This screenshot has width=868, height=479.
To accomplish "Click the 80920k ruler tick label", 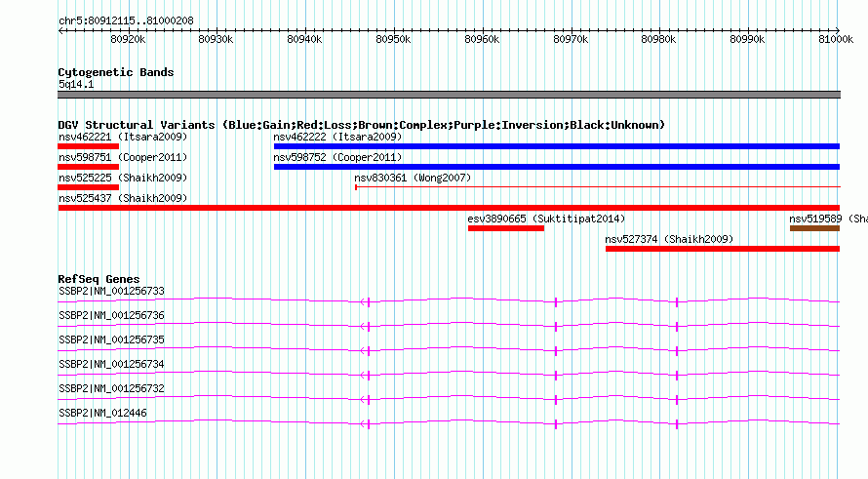I will click(x=128, y=39).
